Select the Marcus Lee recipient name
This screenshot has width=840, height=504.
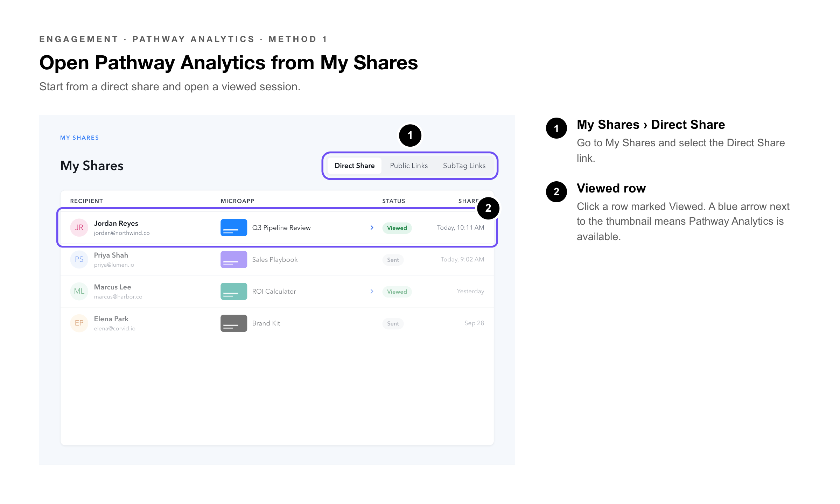pyautogui.click(x=112, y=287)
